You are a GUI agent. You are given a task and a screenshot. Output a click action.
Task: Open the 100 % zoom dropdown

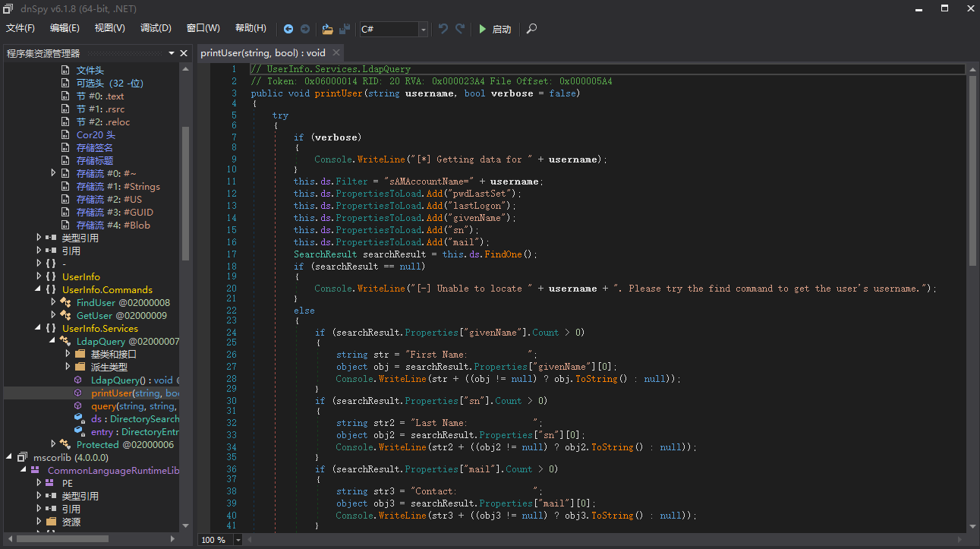coord(238,540)
